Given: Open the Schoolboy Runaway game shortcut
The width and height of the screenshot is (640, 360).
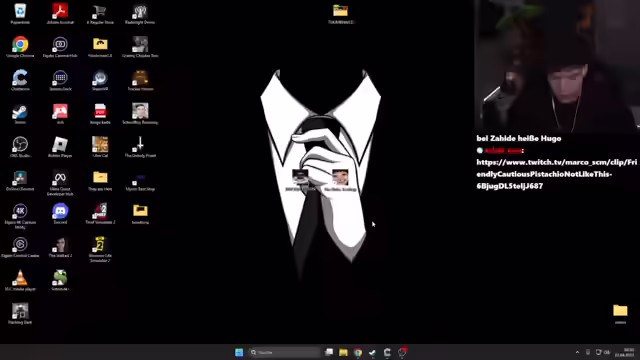Looking at the screenshot, I should tap(140, 113).
